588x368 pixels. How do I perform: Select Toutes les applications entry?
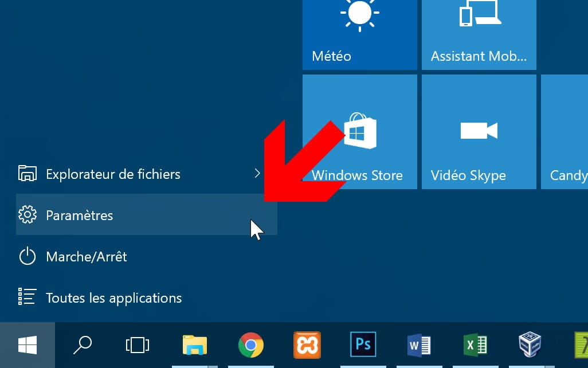147,297
